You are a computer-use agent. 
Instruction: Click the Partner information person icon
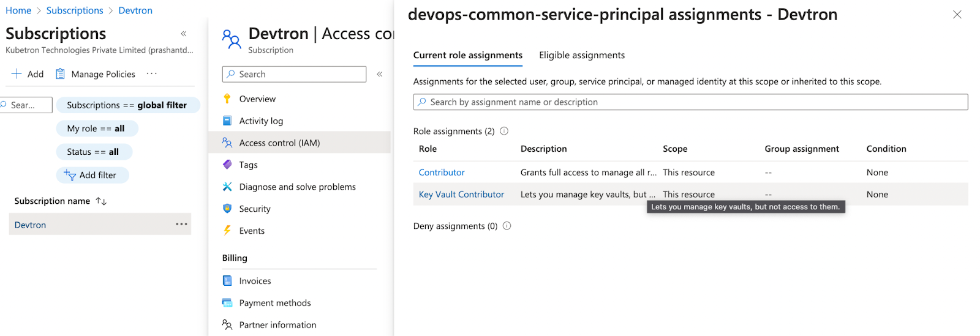point(227,325)
